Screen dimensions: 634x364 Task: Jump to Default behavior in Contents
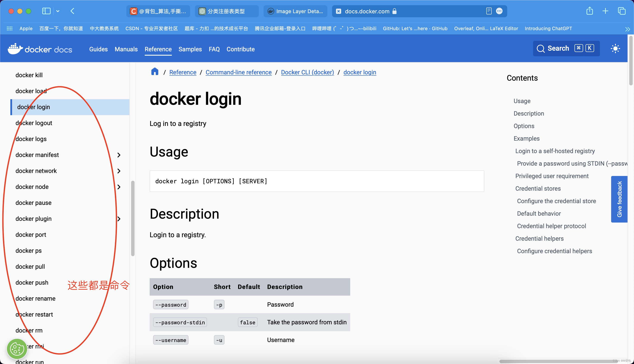click(539, 213)
